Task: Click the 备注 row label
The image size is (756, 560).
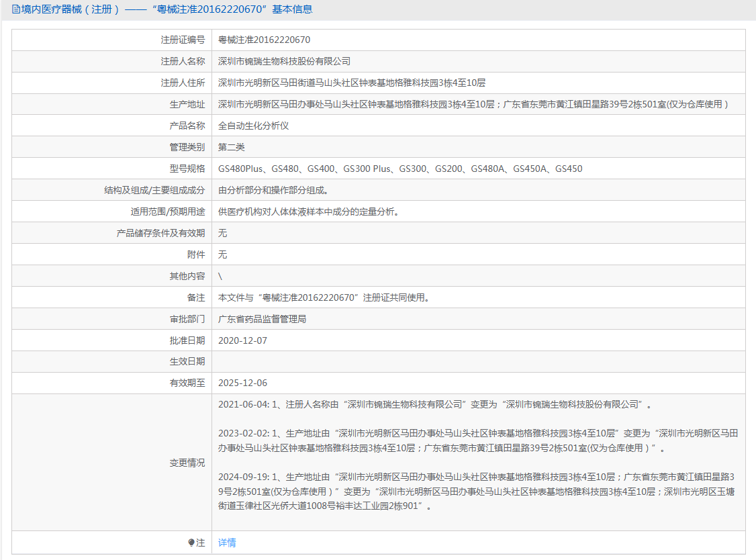Action: click(x=196, y=297)
